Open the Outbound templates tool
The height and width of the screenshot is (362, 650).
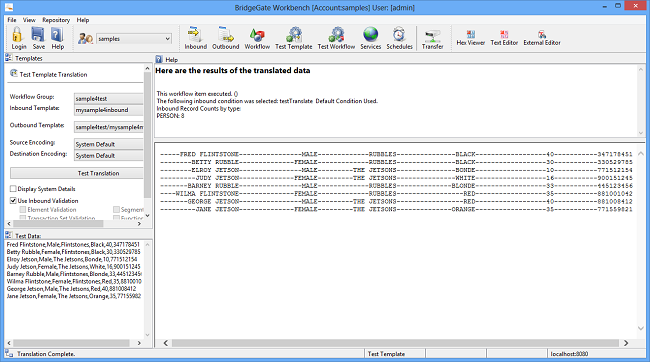click(226, 38)
